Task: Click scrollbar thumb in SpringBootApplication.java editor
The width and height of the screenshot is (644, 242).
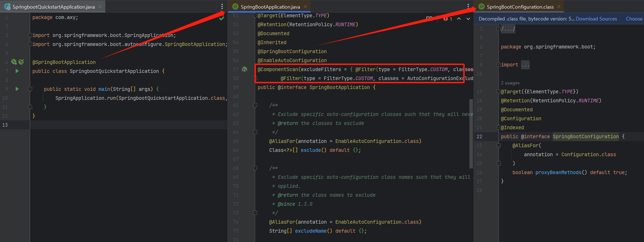Action: point(471,134)
